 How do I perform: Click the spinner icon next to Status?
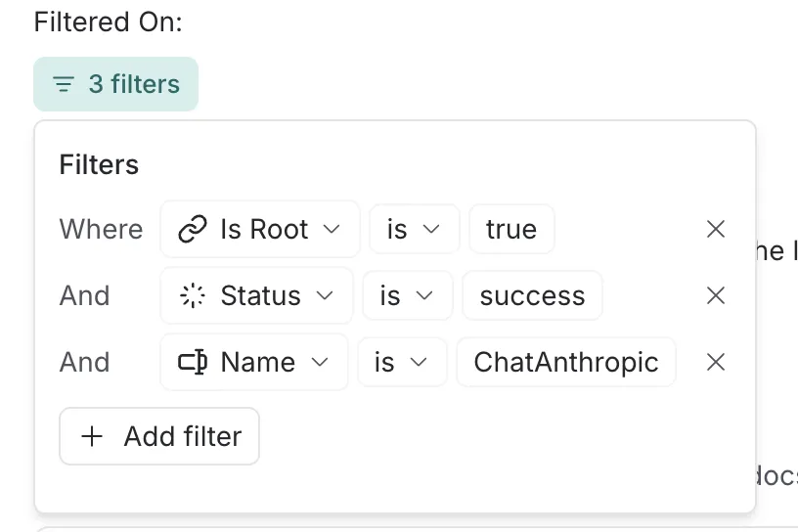click(x=193, y=296)
